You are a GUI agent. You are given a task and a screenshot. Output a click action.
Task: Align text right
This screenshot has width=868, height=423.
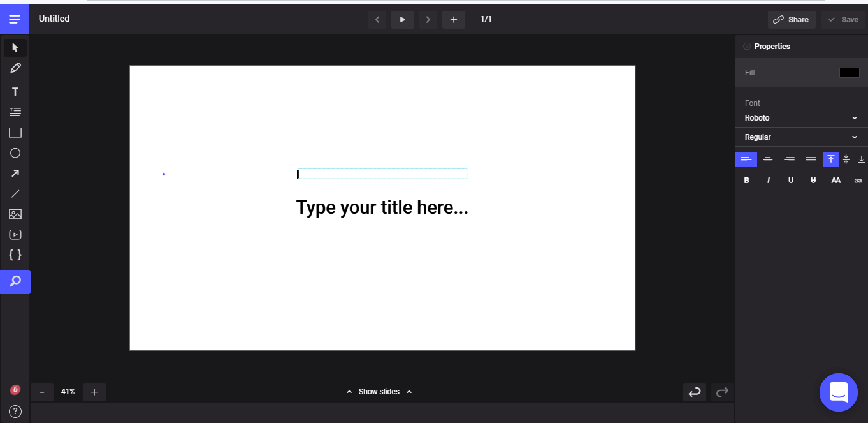pos(790,160)
